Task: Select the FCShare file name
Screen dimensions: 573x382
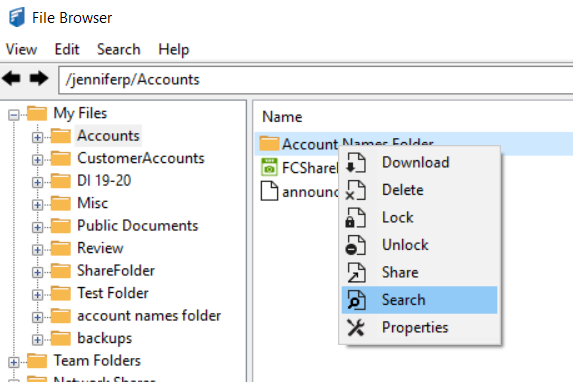Action: pyautogui.click(x=310, y=168)
